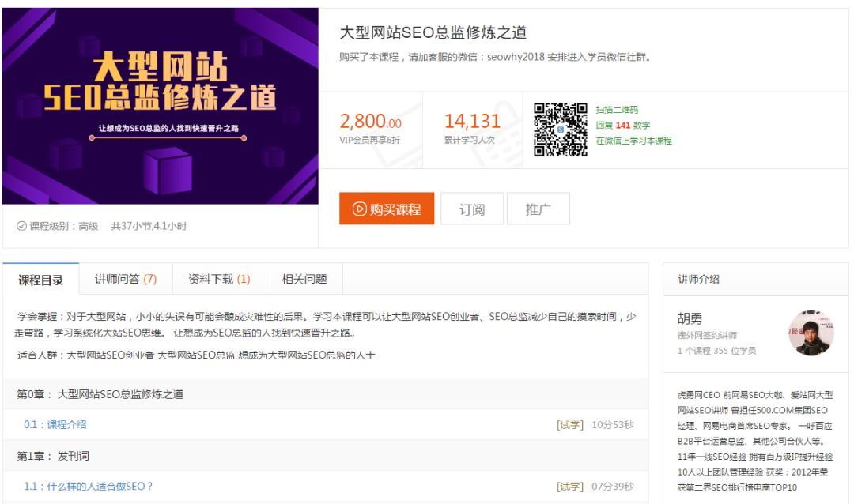Click the 扫描二维码 text
Viewport: 854px width, 504px height.
pyautogui.click(x=617, y=109)
